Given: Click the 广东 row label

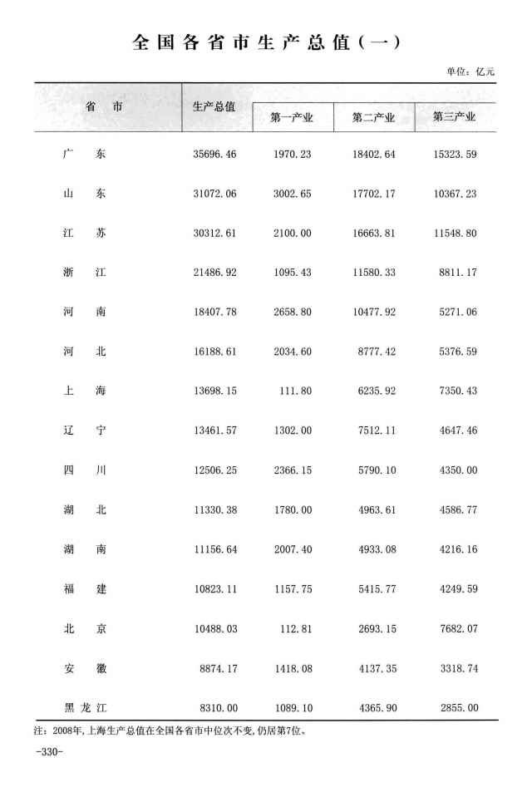Looking at the screenshot, I should click(x=85, y=155).
